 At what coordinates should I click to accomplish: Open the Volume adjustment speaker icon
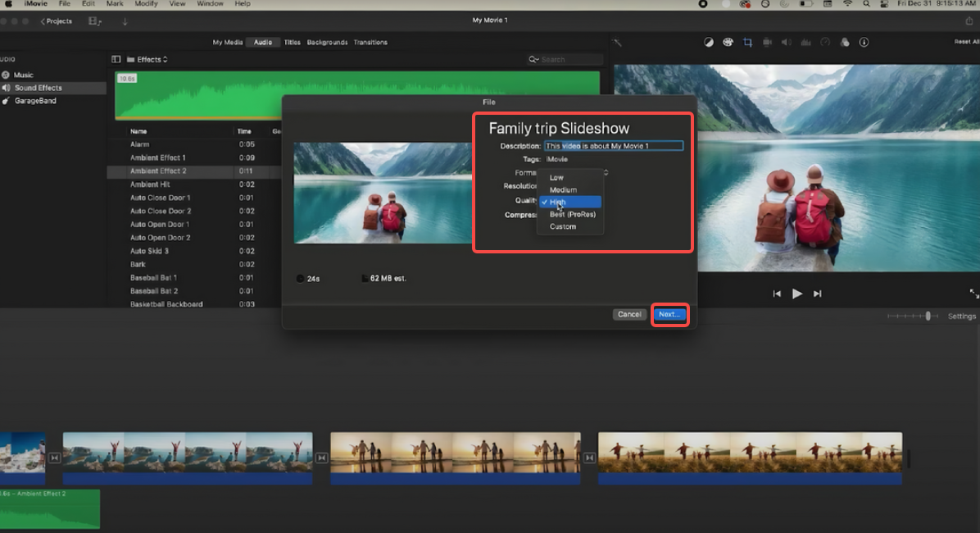(787, 42)
